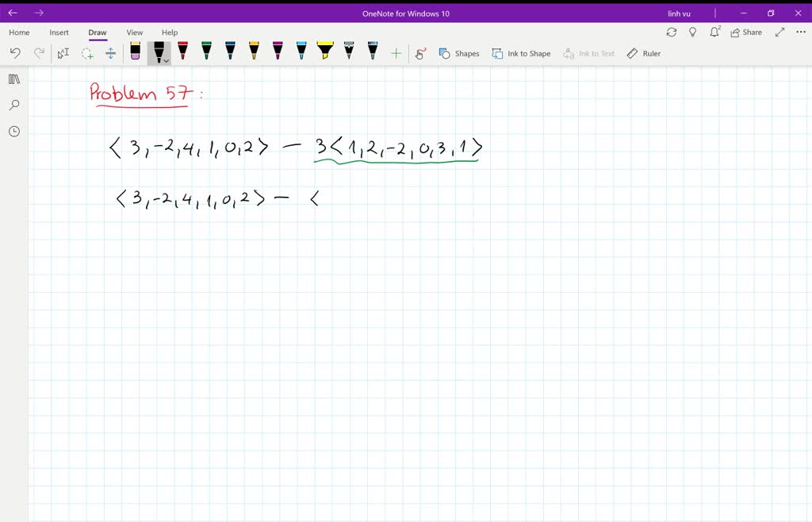Toggle Lasso Select mode
This screenshot has width=812, height=522.
87,52
